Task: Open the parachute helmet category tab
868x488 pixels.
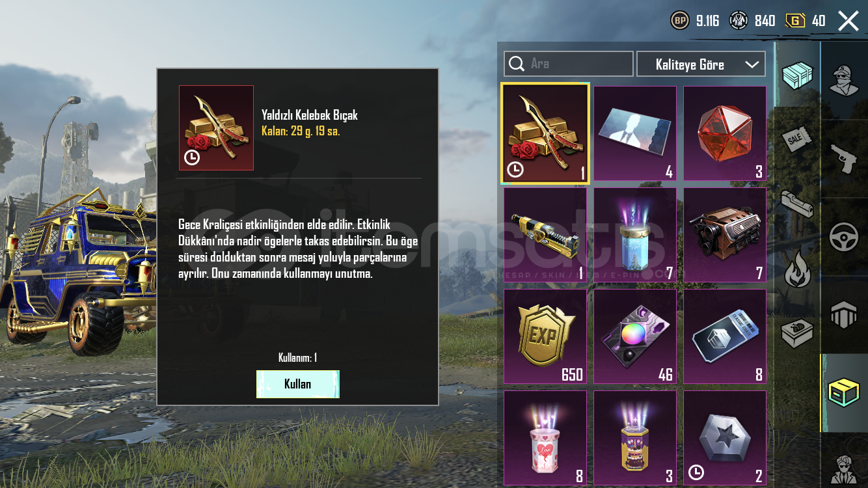Action: pyautogui.click(x=844, y=315)
